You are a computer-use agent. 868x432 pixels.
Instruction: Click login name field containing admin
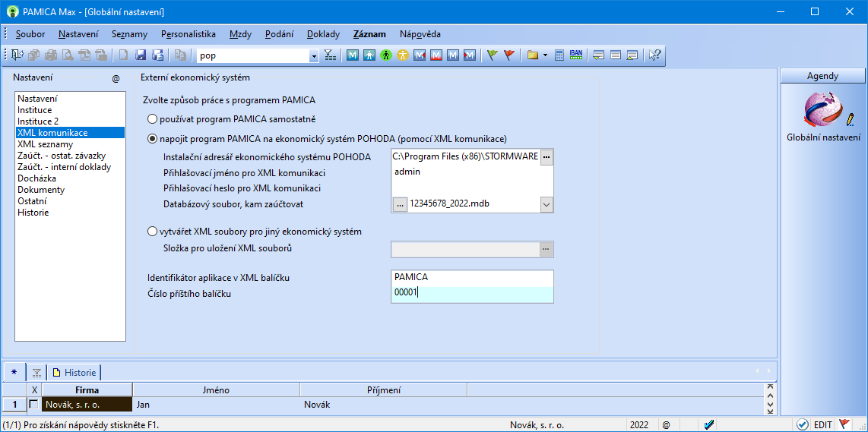coord(472,172)
